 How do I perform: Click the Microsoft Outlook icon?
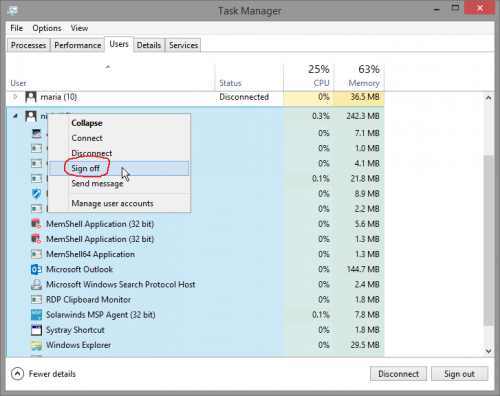36,269
